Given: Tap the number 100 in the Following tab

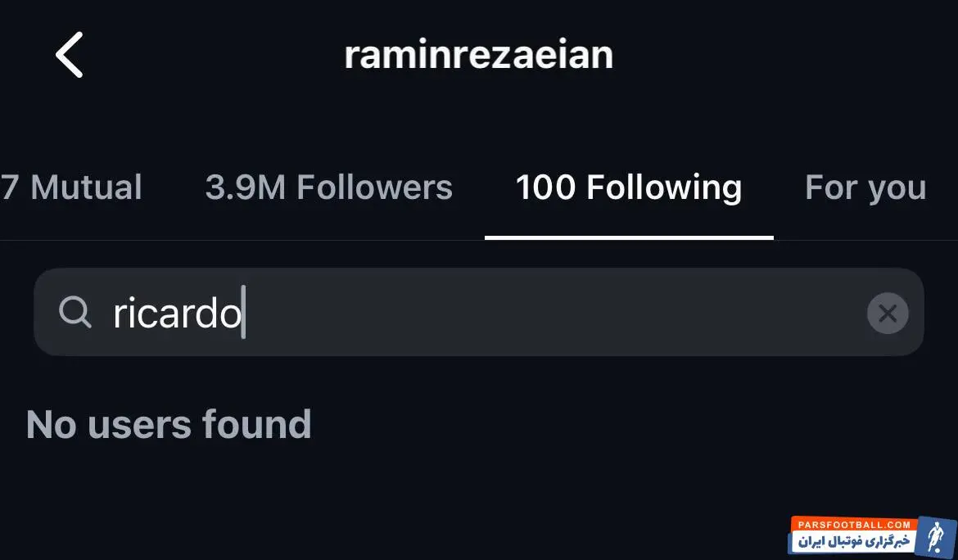Looking at the screenshot, I should 545,187.
